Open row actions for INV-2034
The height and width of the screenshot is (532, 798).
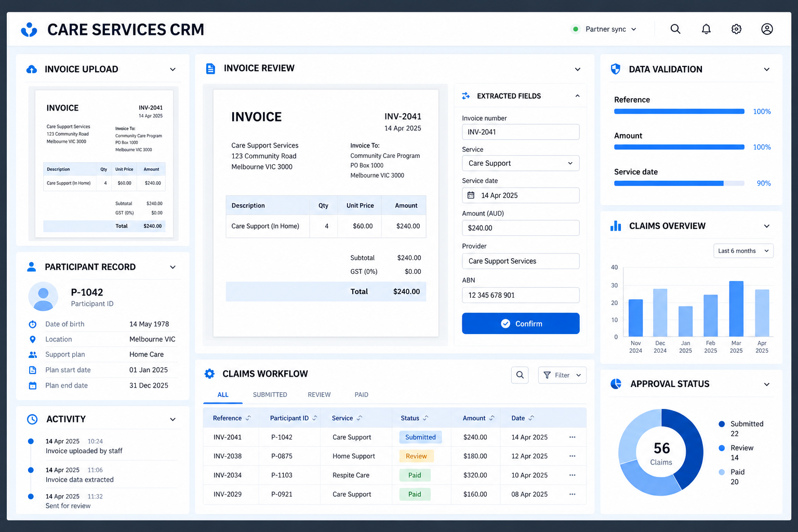(x=572, y=475)
